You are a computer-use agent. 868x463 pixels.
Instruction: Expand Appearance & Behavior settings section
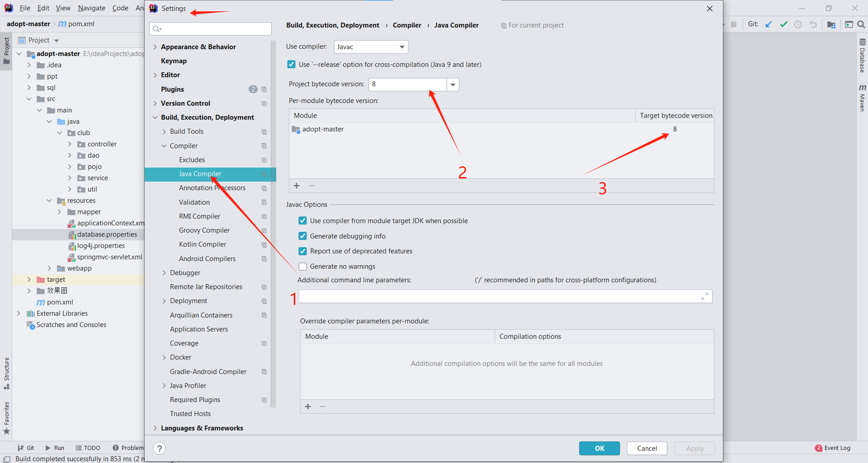tap(155, 47)
